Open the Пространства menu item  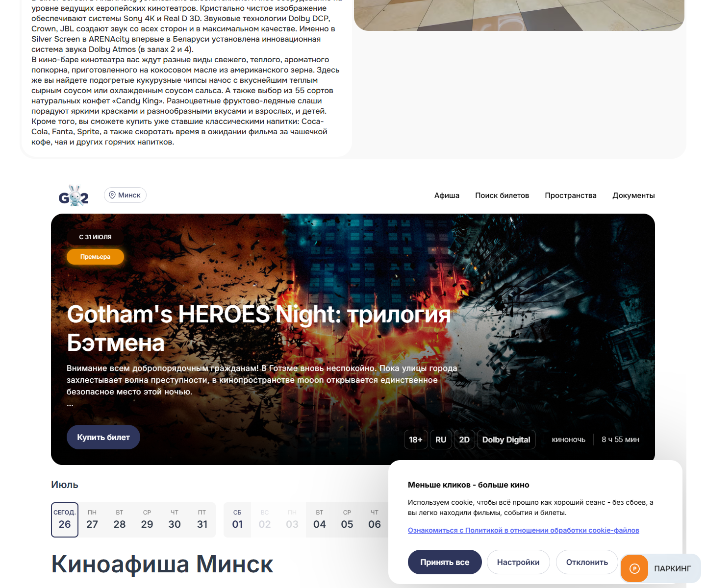point(571,196)
